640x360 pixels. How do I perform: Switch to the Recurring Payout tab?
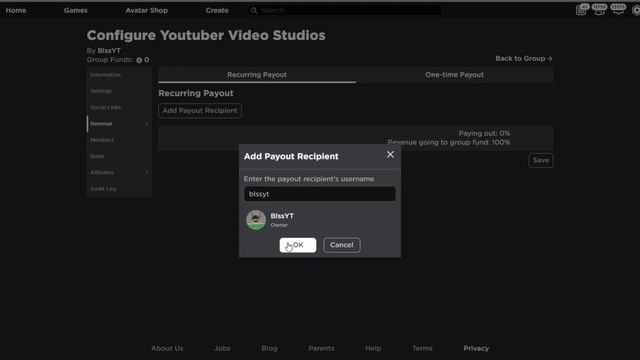pos(257,75)
